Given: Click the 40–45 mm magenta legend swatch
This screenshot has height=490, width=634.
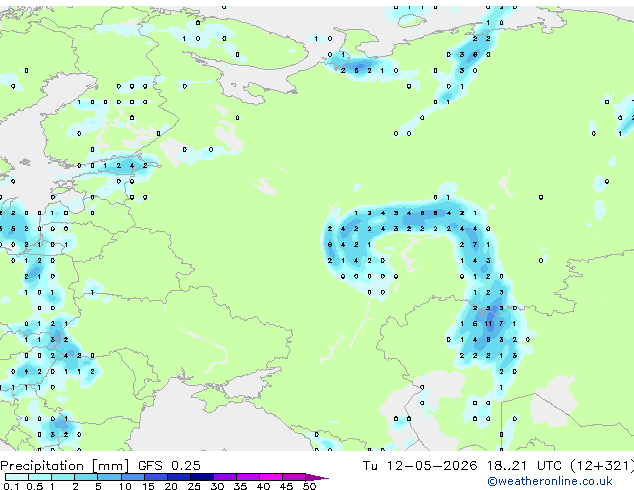Looking at the screenshot, I should [x=271, y=477].
